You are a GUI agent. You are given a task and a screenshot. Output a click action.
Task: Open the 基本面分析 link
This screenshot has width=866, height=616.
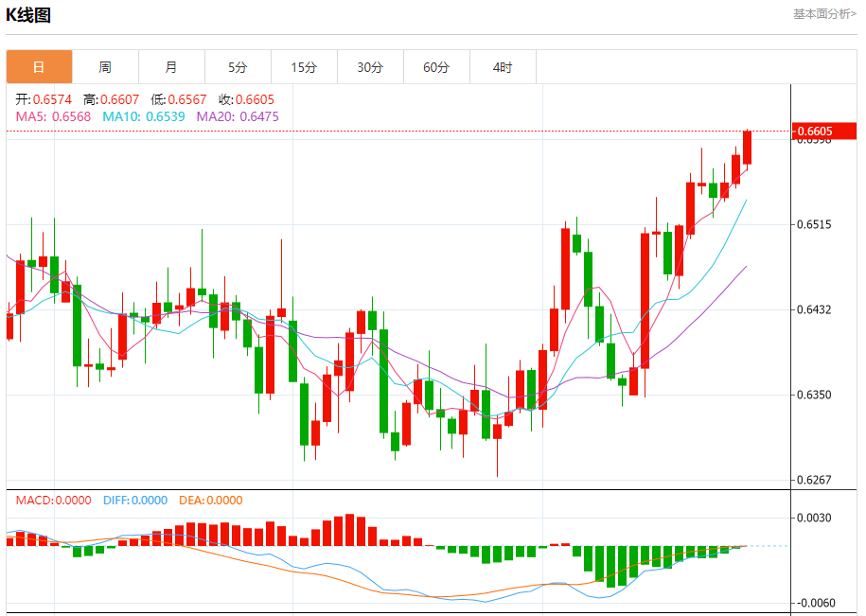click(x=824, y=14)
